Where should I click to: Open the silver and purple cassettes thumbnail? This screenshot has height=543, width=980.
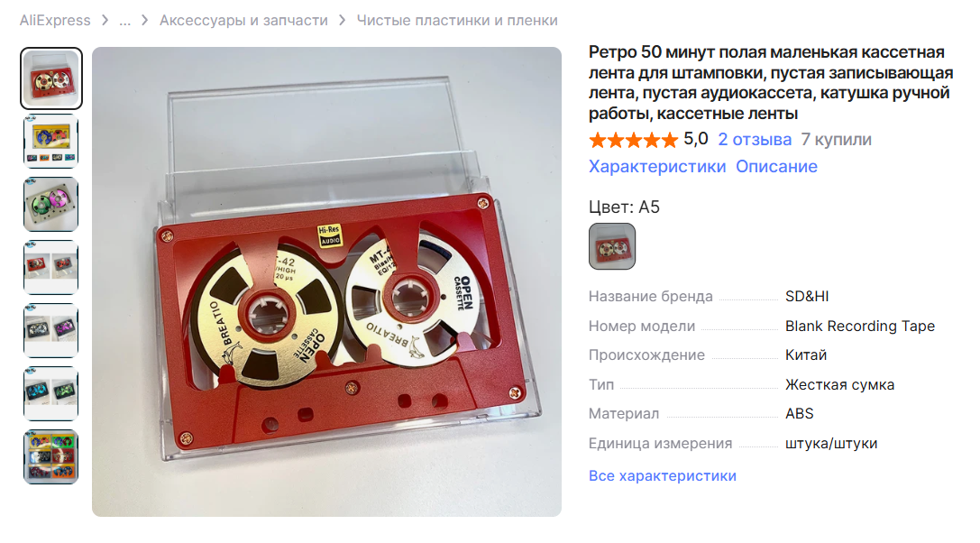51,331
